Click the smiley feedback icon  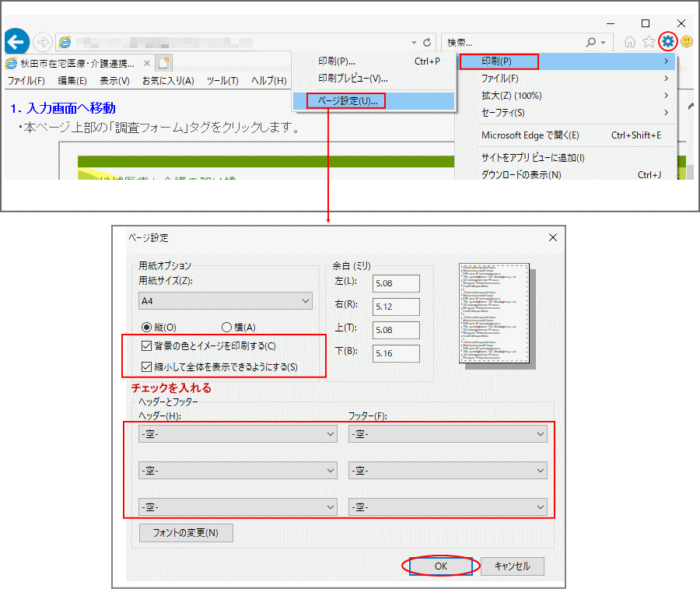(x=687, y=42)
